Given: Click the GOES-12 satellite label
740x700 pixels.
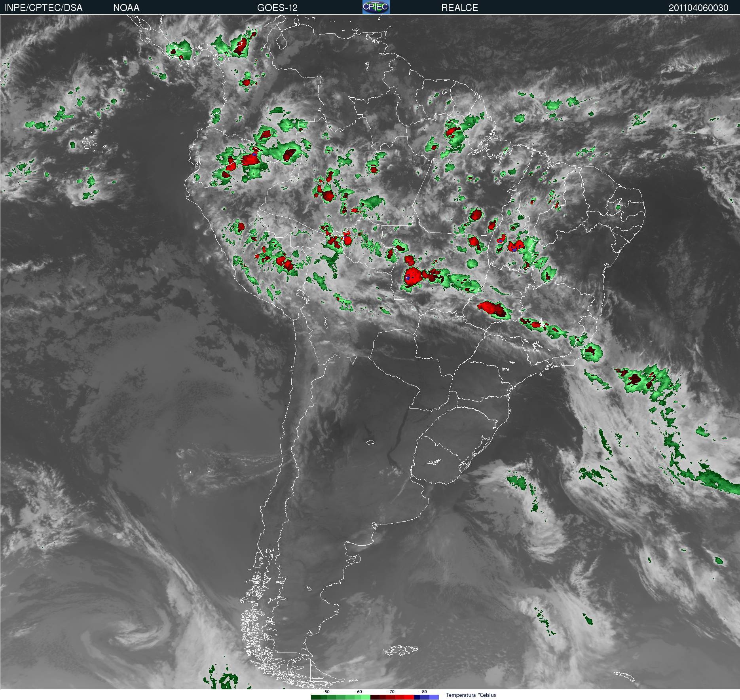Looking at the screenshot, I should click(277, 8).
